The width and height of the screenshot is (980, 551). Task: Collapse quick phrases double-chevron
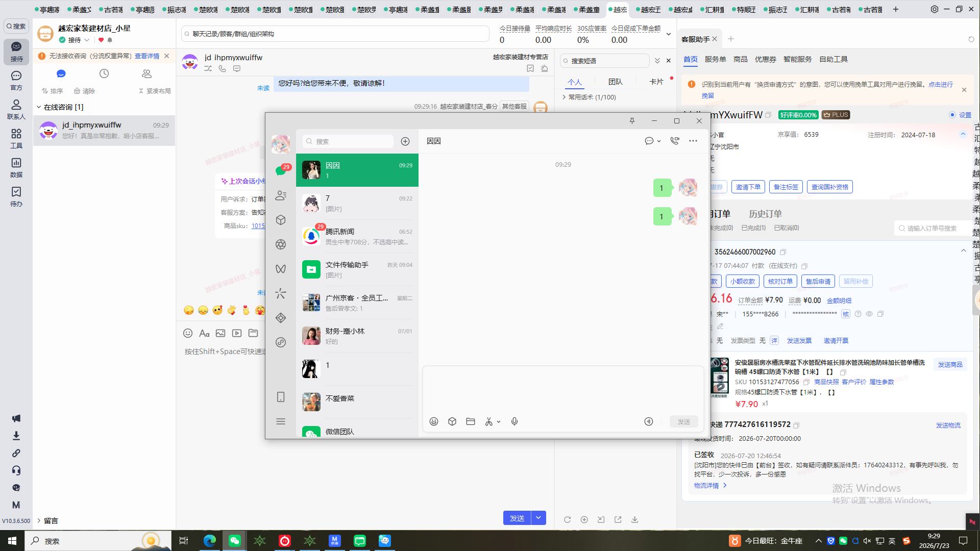click(657, 61)
